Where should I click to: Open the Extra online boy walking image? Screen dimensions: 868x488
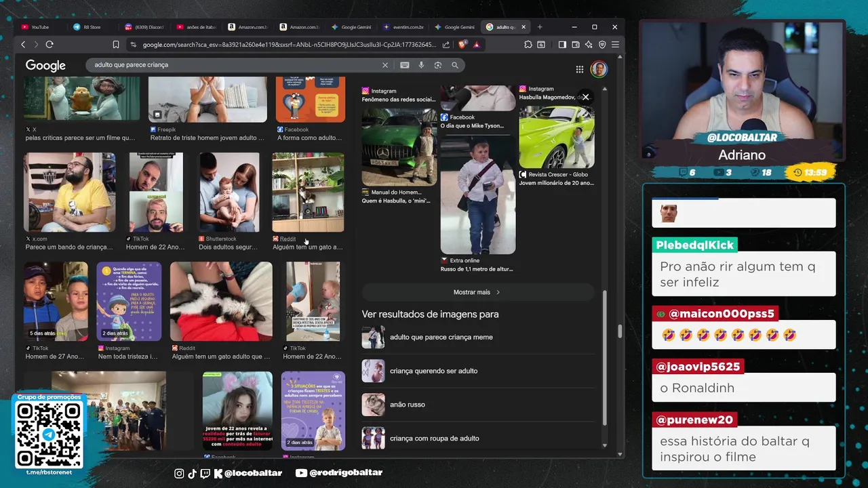coord(478,195)
